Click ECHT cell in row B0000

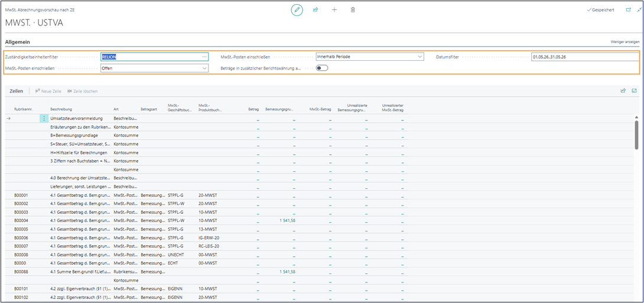(173, 263)
